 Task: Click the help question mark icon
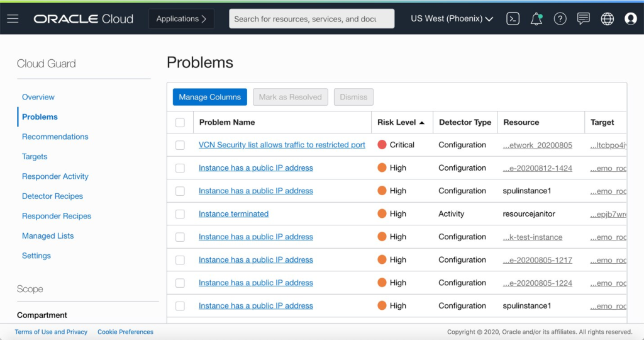click(560, 19)
